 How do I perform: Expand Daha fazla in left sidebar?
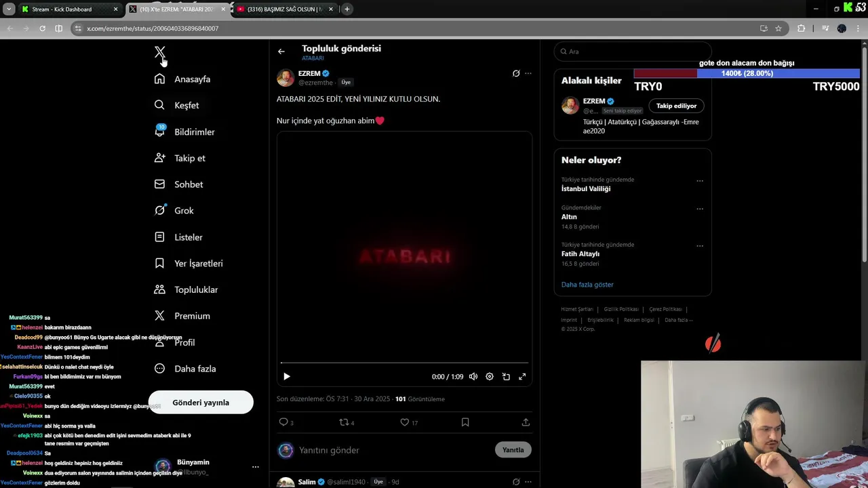[x=185, y=369]
